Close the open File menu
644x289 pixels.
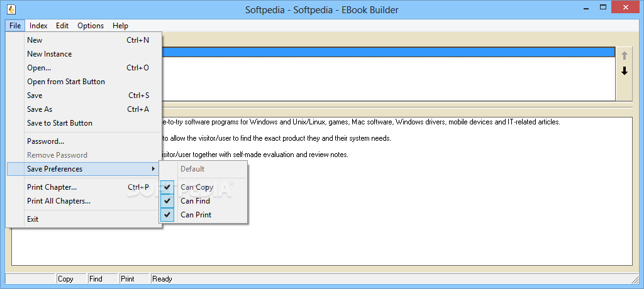tap(15, 26)
